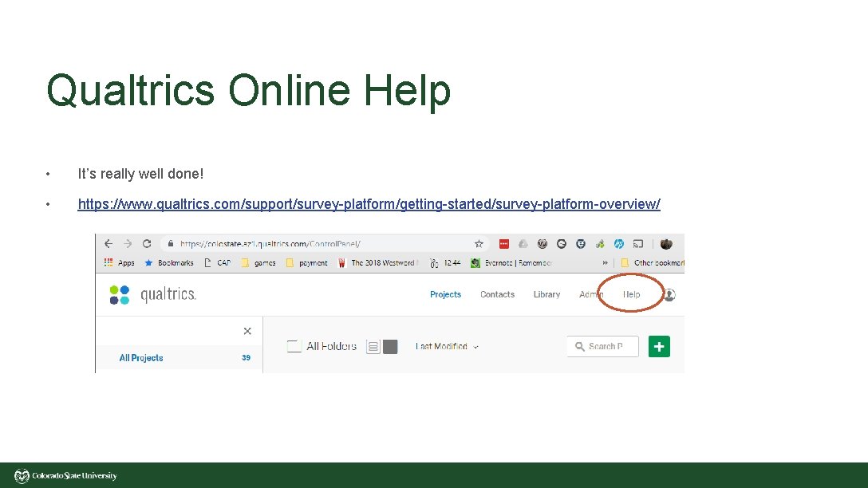
Task: Open the CAP bookmark
Action: 218,263
